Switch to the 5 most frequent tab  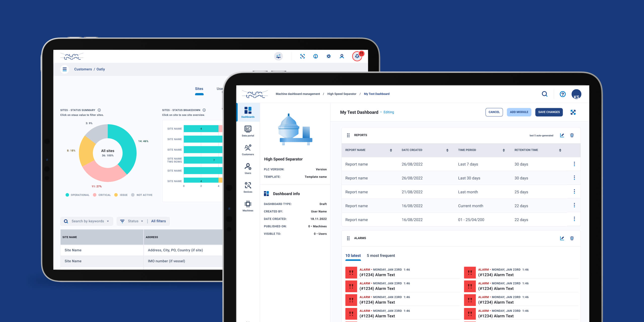[381, 256]
